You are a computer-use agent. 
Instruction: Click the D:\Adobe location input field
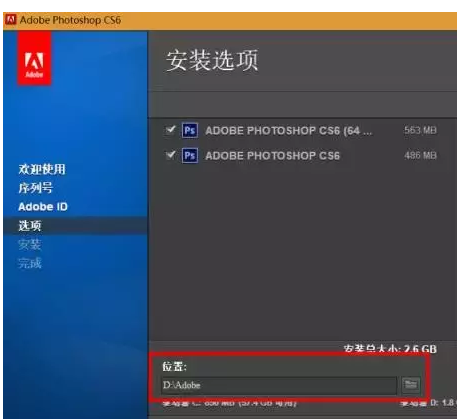[279, 386]
